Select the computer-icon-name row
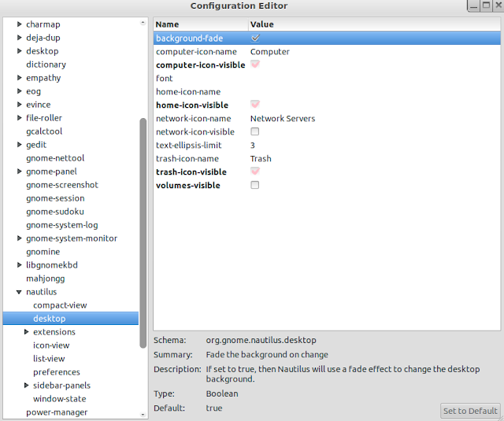This screenshot has height=421, width=504. (327, 52)
